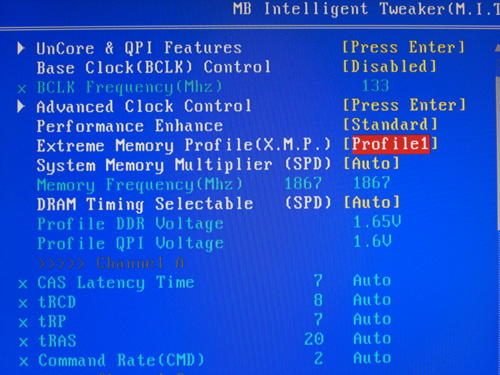Expand the Advanced Clock Control submenu arrow
Image resolution: width=500 pixels, height=375 pixels.
coord(21,107)
